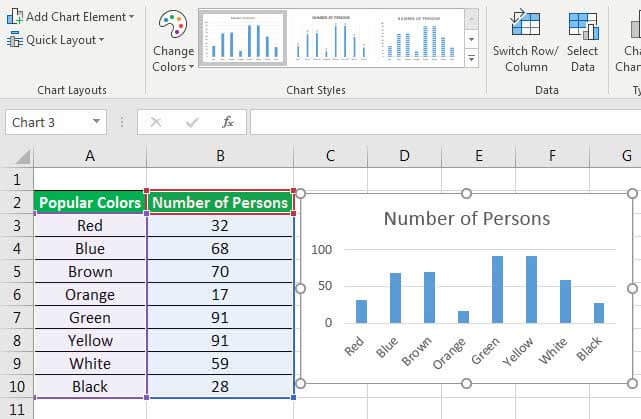Select the cell with value 17

coord(220,294)
